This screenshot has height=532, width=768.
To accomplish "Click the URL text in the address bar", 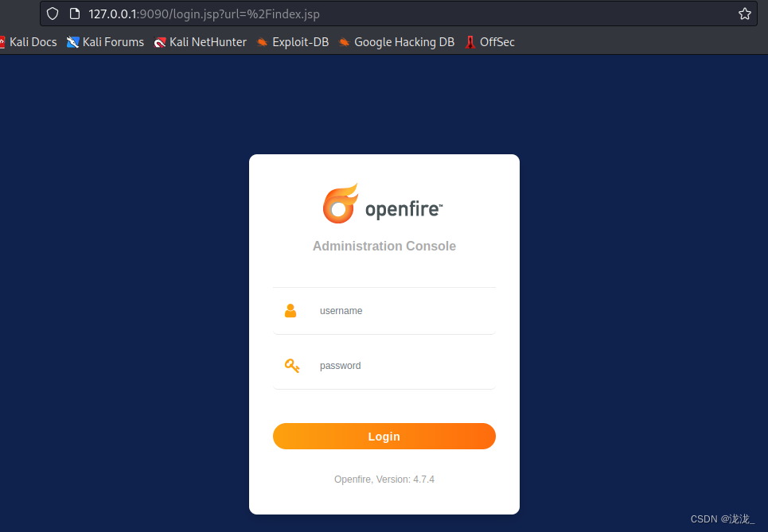I will pos(205,14).
